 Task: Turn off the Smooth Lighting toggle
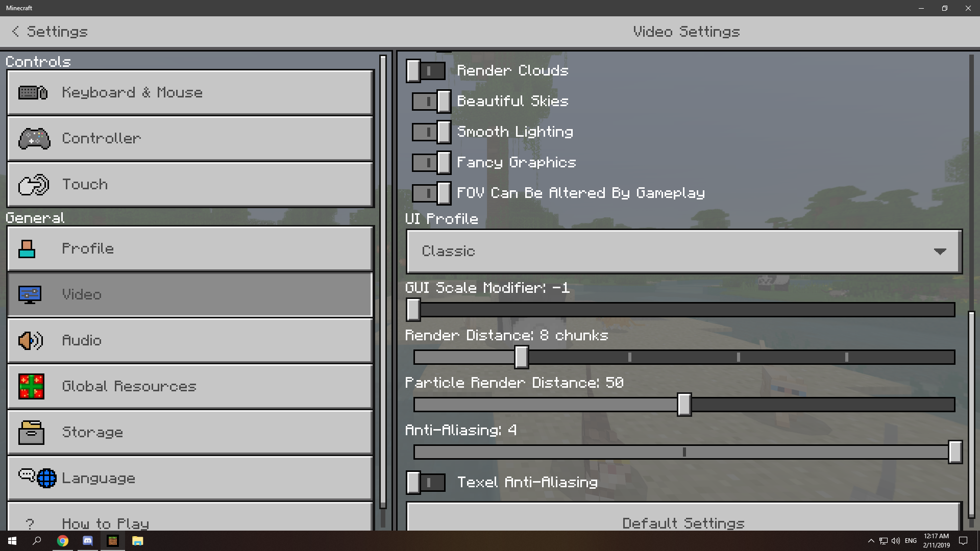431,132
